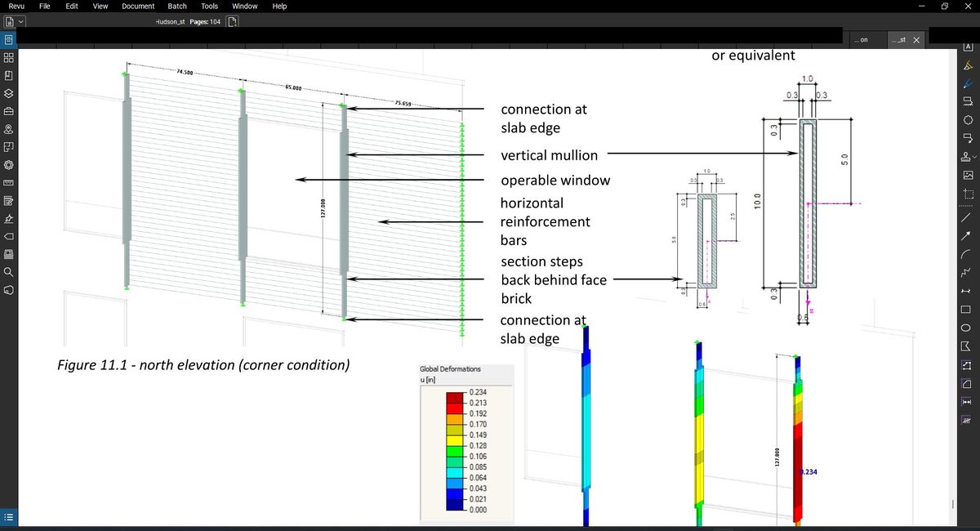Open the Document menu
980x531 pixels.
(137, 6)
